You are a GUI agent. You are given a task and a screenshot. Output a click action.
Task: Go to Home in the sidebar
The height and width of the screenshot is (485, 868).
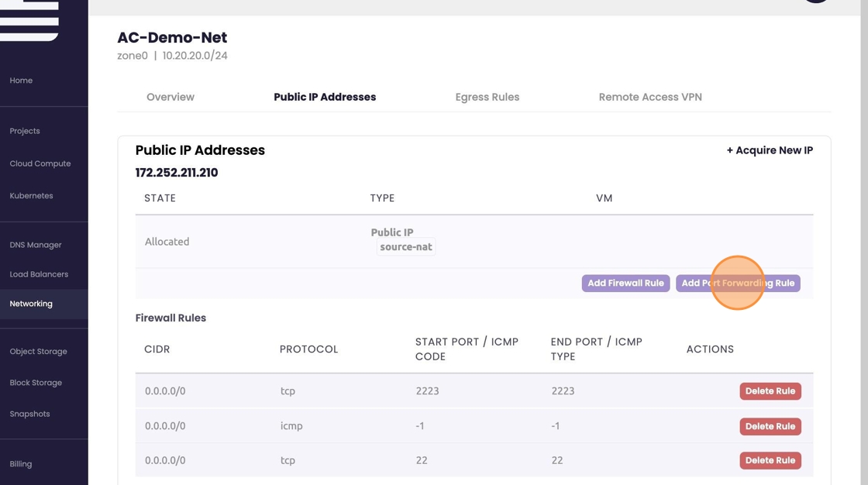[21, 81]
